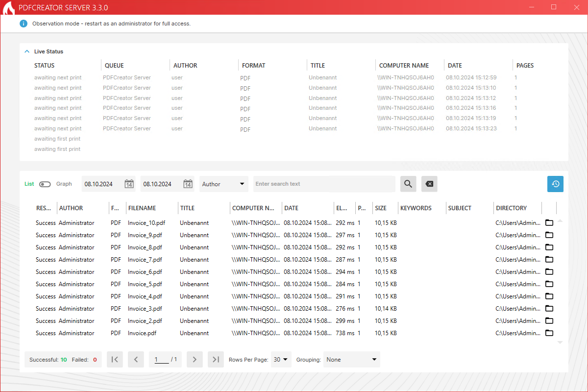The width and height of the screenshot is (588, 392).
Task: Open folder for Invoice_7.pdf
Action: (549, 260)
